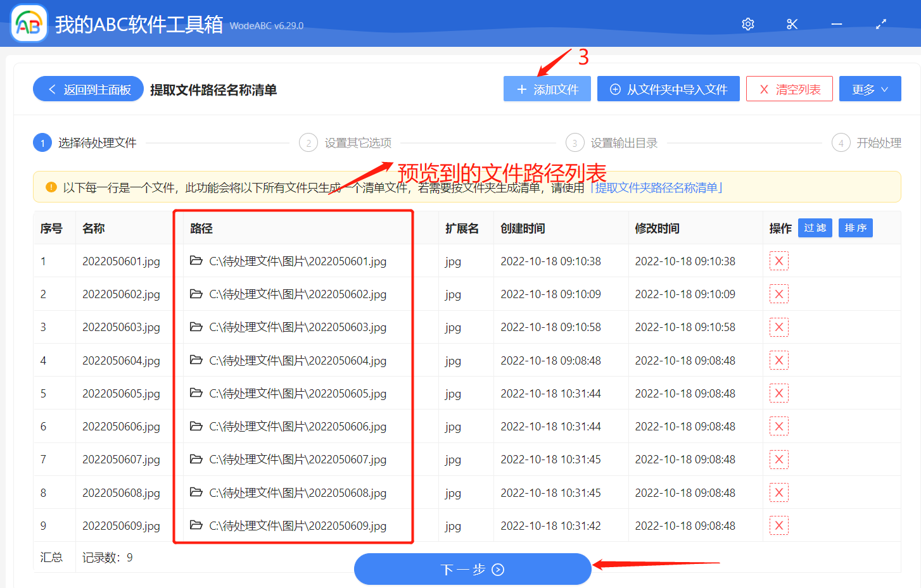Click folder icon on the 2022050605.jpg row
The width and height of the screenshot is (921, 588).
[x=196, y=393]
